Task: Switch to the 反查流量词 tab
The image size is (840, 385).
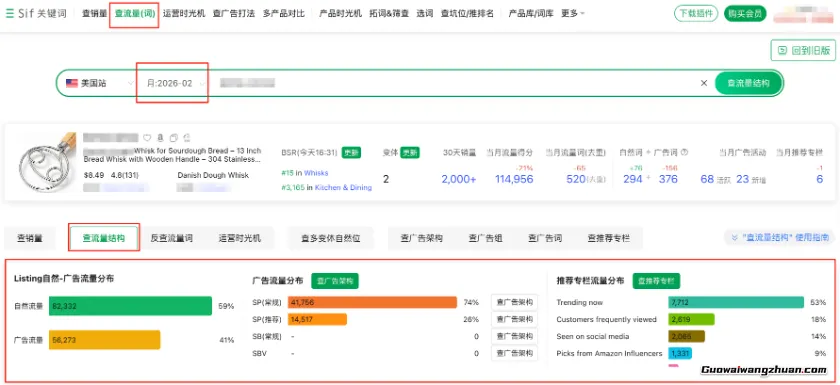Action: pyautogui.click(x=171, y=238)
